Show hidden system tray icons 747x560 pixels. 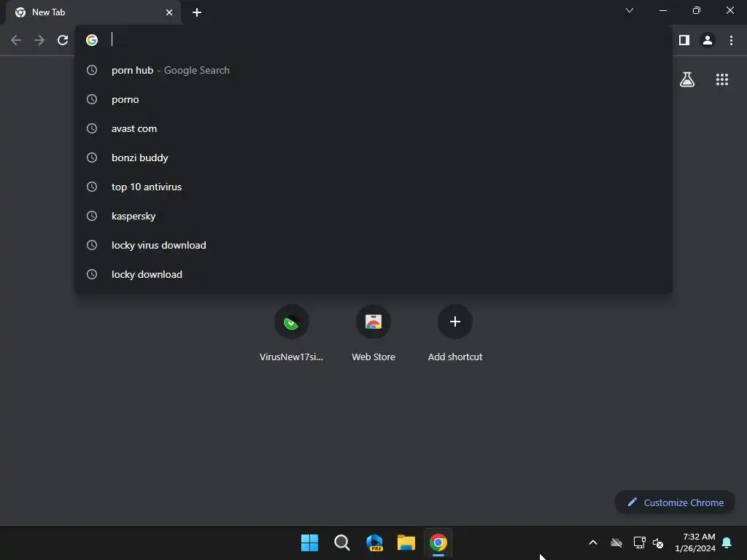(593, 542)
